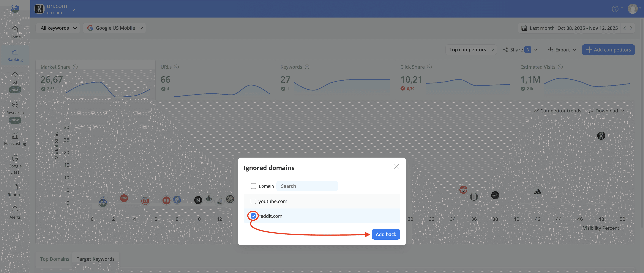This screenshot has width=644, height=273.
Task: Open the user profile avatar
Action: (632, 9)
